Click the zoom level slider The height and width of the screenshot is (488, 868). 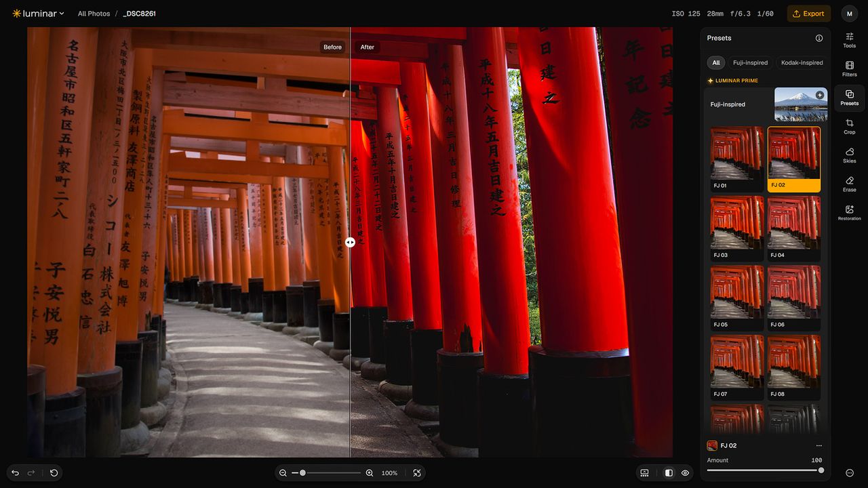(326, 473)
